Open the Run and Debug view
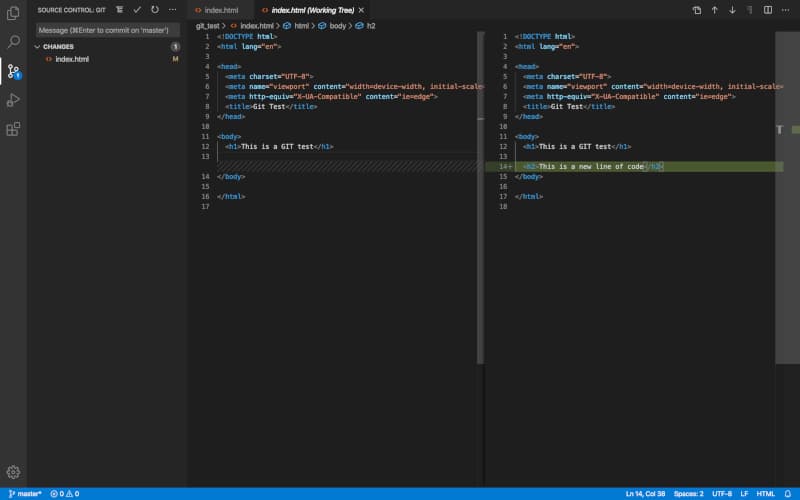The image size is (800, 500). click(x=13, y=100)
